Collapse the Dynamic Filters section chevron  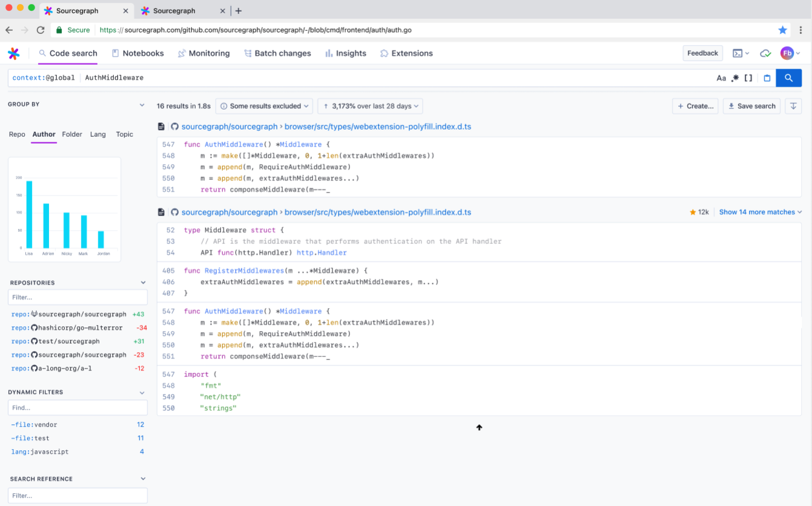point(142,392)
